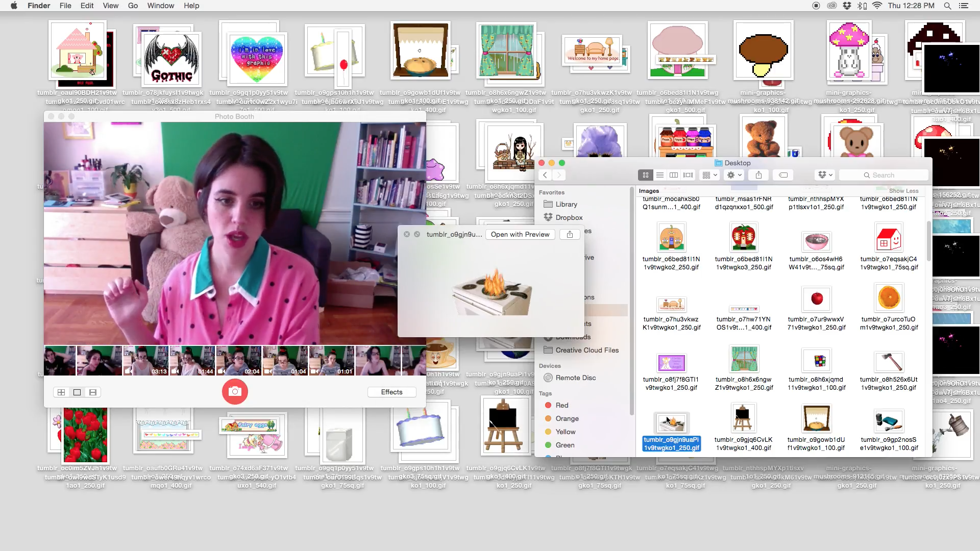
Task: Select the Orange tag
Action: 567,418
